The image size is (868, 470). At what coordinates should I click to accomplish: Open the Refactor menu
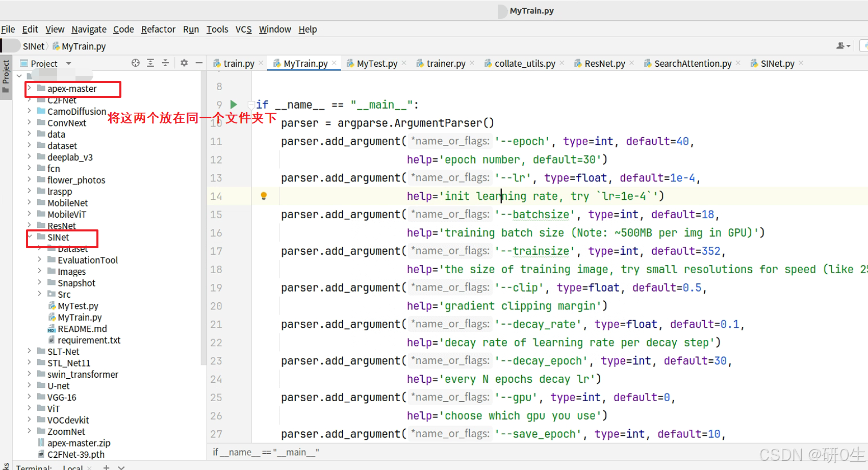click(x=158, y=29)
